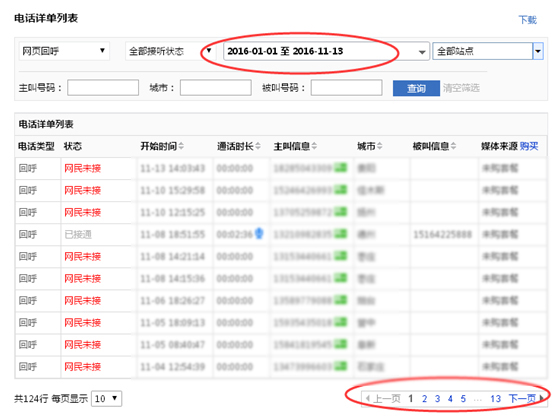Image resolution: width=557 pixels, height=417 pixels.
Task: Click 清空筛选 to clear filters
Action: pyautogui.click(x=461, y=88)
